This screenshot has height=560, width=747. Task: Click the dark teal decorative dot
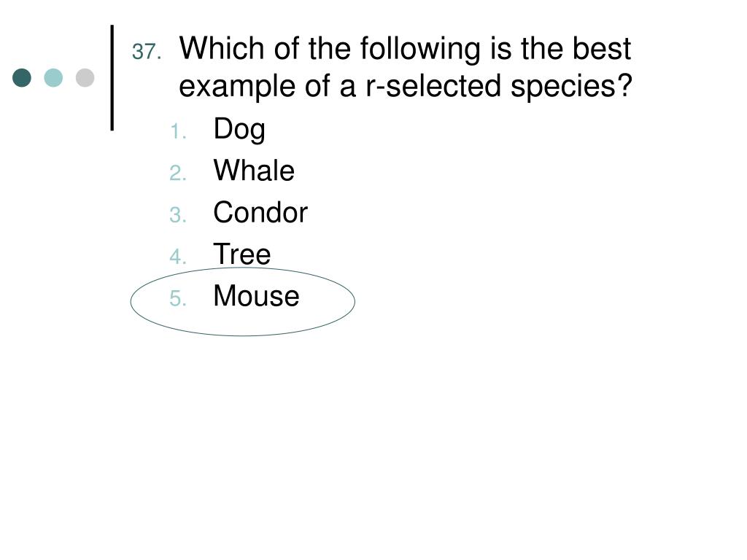point(22,77)
